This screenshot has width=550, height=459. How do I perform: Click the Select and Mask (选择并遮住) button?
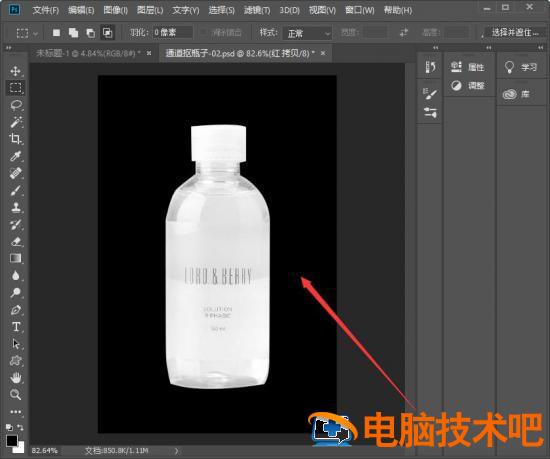(515, 33)
